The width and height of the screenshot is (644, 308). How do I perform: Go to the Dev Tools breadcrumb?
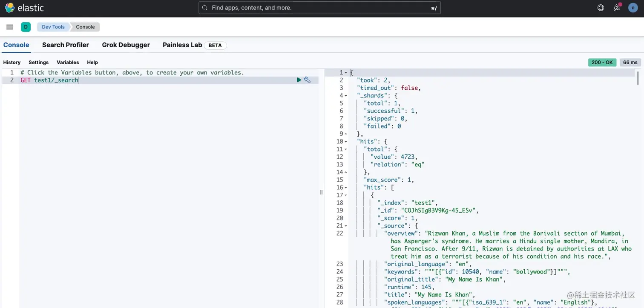pos(53,27)
